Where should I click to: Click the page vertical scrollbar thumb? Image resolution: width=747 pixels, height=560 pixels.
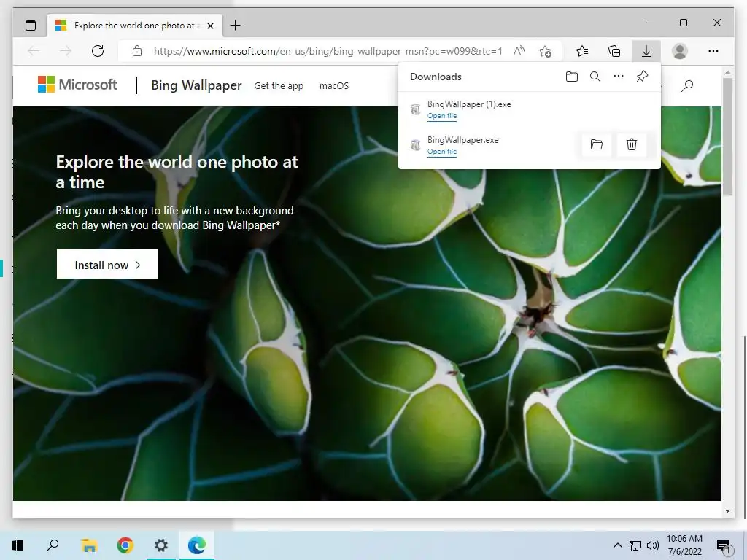click(x=727, y=136)
